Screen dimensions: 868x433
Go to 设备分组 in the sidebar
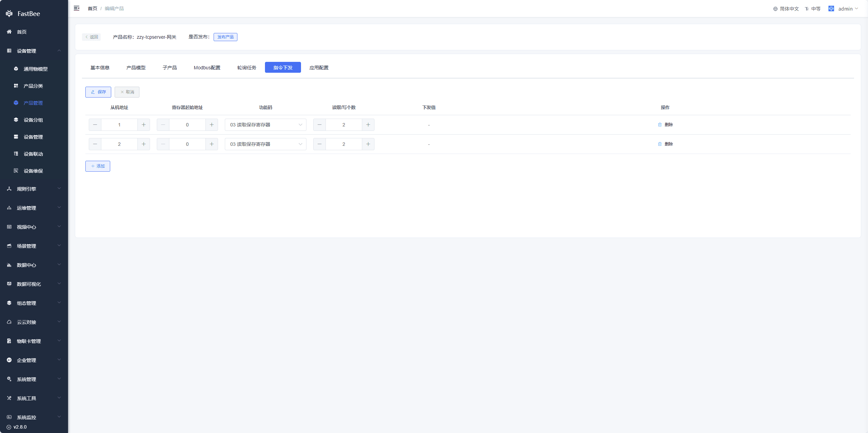click(x=34, y=120)
